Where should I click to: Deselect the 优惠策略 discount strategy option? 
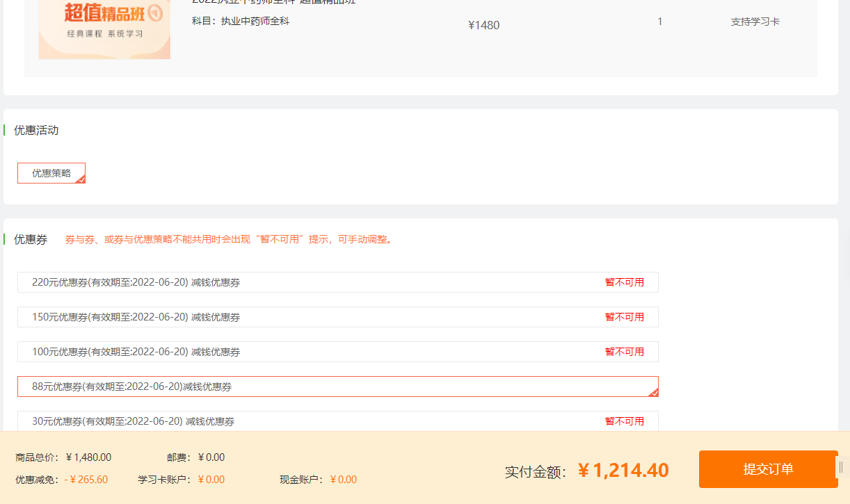coord(51,173)
